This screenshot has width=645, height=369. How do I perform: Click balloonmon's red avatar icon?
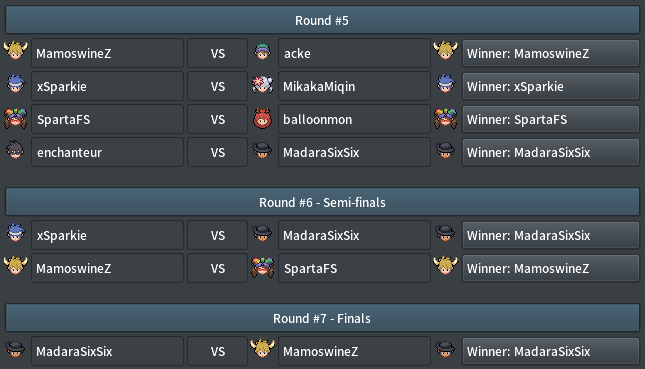[262, 118]
